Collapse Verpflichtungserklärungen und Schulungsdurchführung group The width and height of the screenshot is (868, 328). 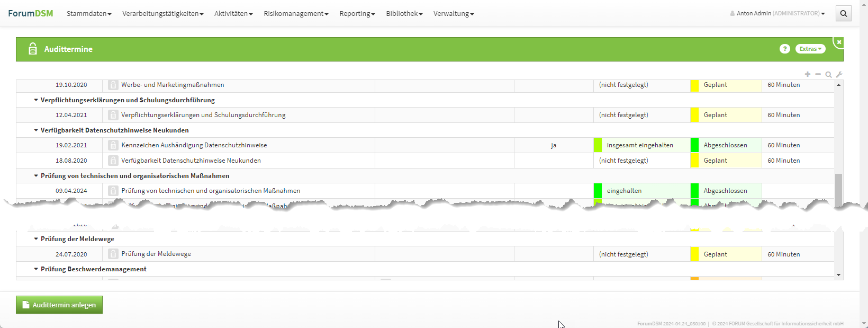tap(36, 100)
